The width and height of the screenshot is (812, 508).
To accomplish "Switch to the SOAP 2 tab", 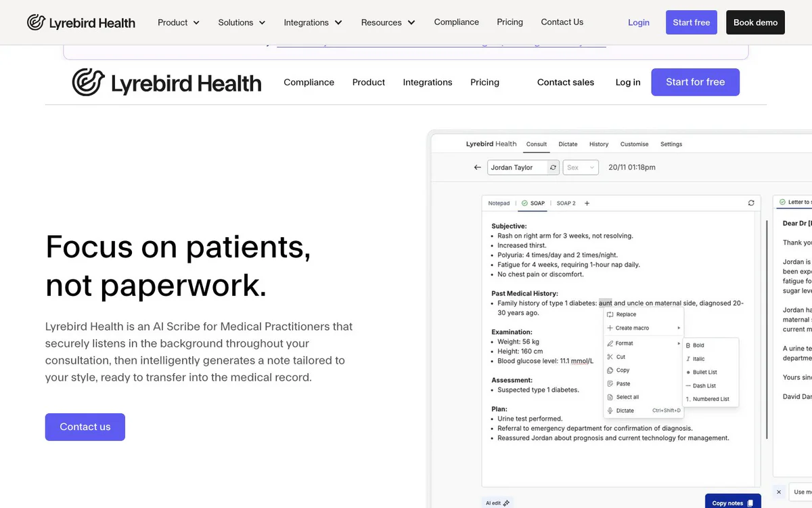I will coord(566,203).
